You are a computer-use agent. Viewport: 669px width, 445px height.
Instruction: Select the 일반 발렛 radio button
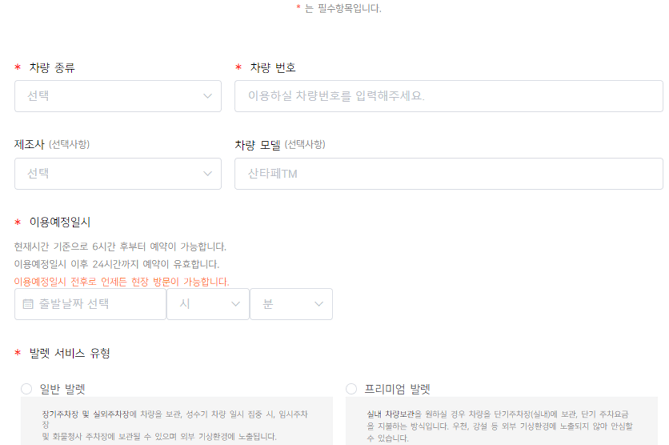(26, 389)
